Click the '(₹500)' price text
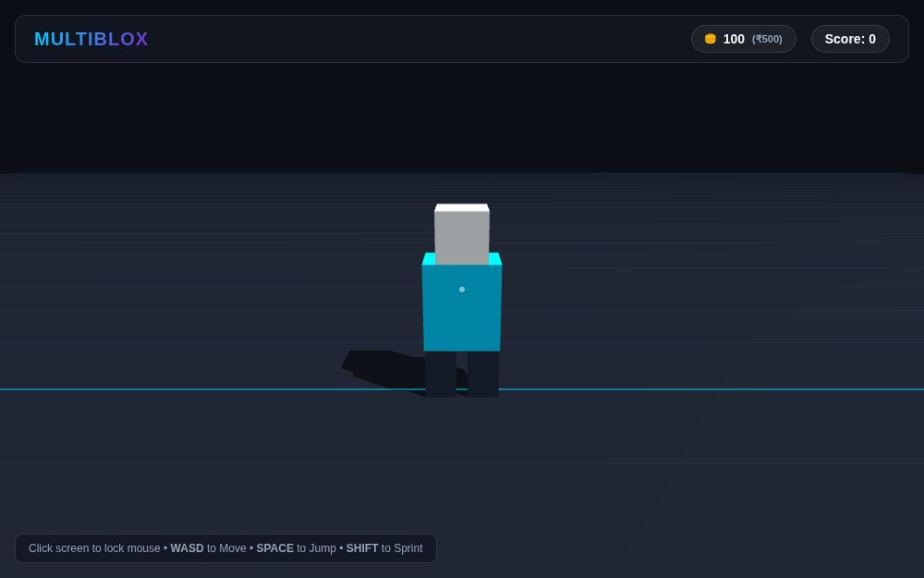This screenshot has width=924, height=578. [767, 39]
